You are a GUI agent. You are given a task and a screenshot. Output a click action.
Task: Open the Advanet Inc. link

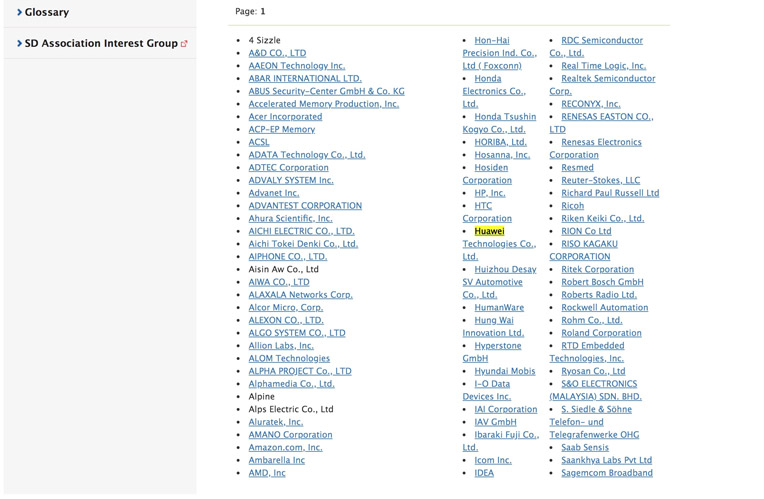274,193
